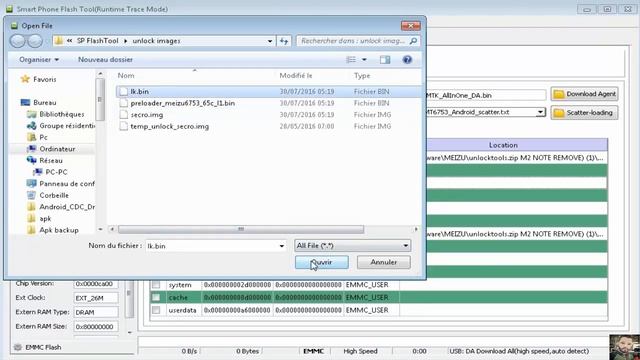The width and height of the screenshot is (640, 360).
Task: Sort by Modifié le column header
Action: [296, 76]
